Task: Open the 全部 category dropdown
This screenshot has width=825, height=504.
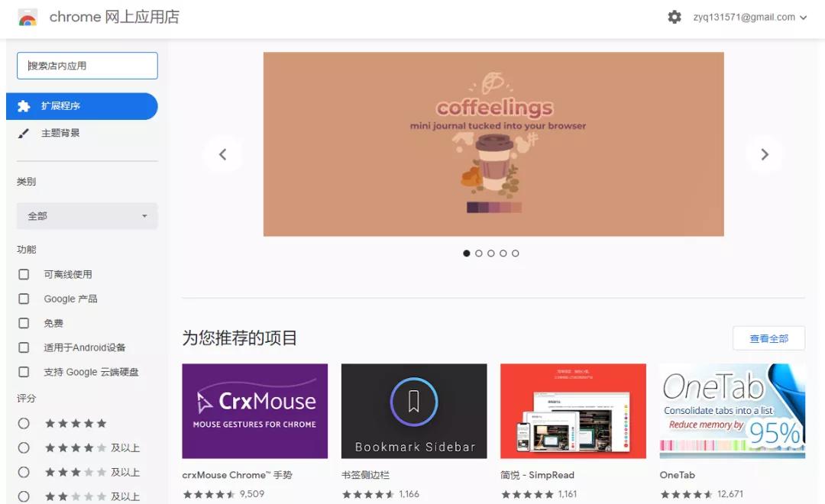Action: coord(86,216)
